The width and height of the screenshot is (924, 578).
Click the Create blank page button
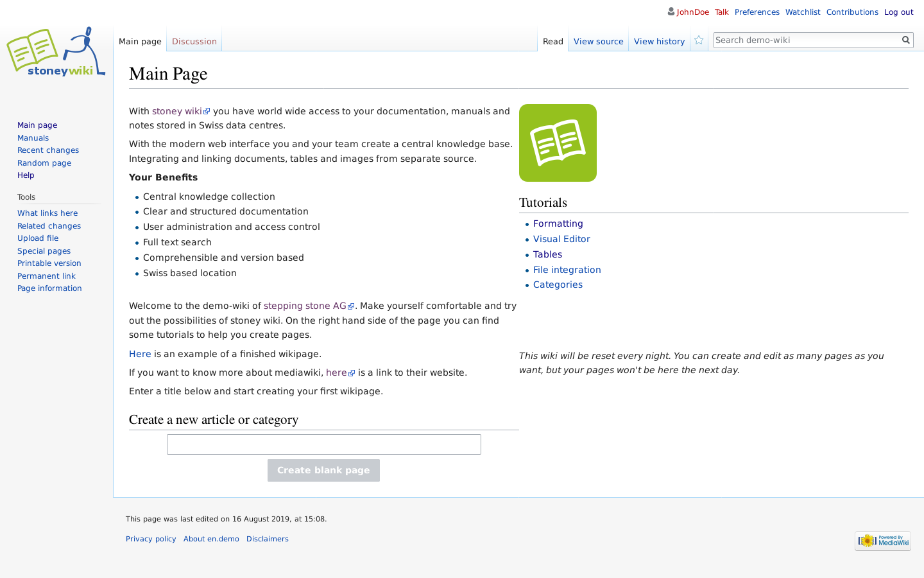[x=323, y=470]
